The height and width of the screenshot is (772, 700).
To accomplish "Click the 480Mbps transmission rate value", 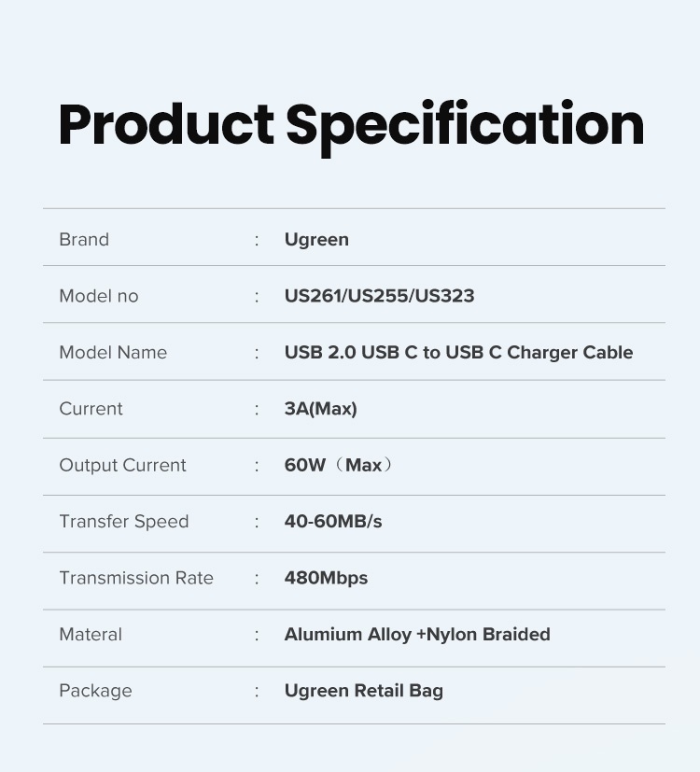I will tap(326, 578).
